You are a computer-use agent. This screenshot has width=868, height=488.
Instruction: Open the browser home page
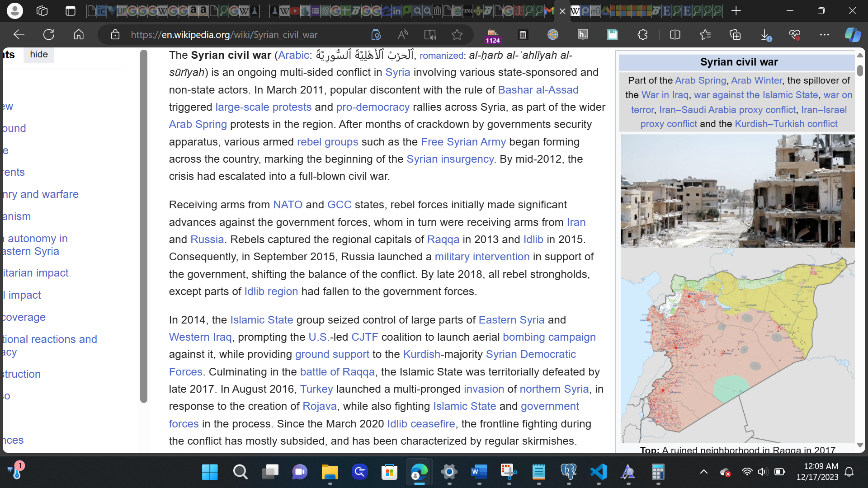tap(79, 34)
